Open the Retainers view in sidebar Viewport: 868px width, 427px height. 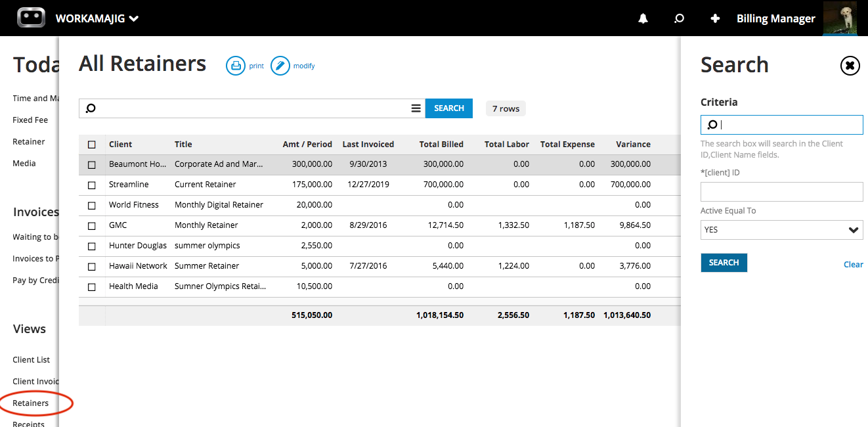30,403
